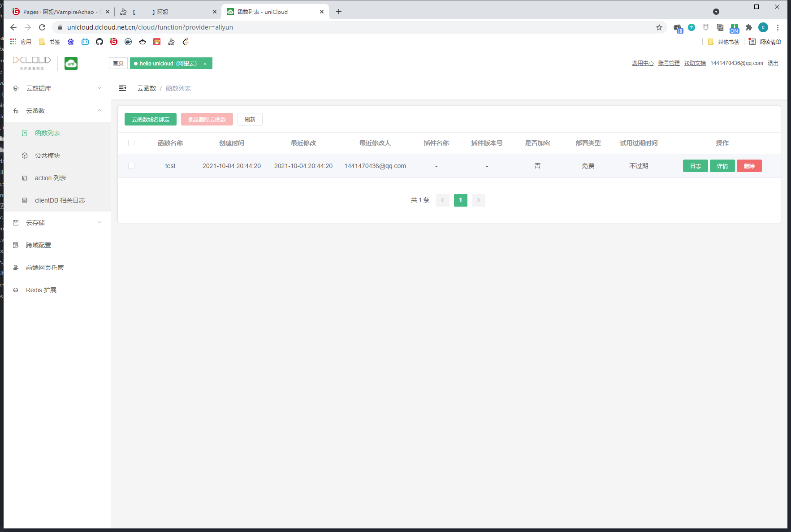The image size is (791, 532).
Task: Open Chrome three-dot menu
Action: pos(778,27)
